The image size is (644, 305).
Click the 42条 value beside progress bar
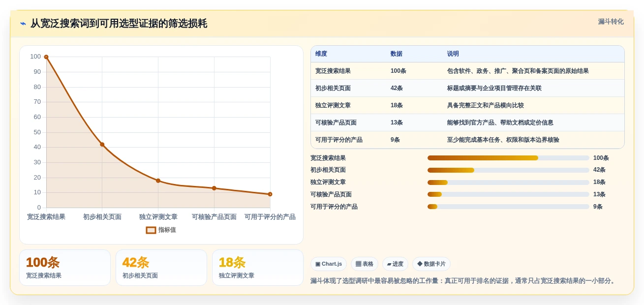(599, 170)
